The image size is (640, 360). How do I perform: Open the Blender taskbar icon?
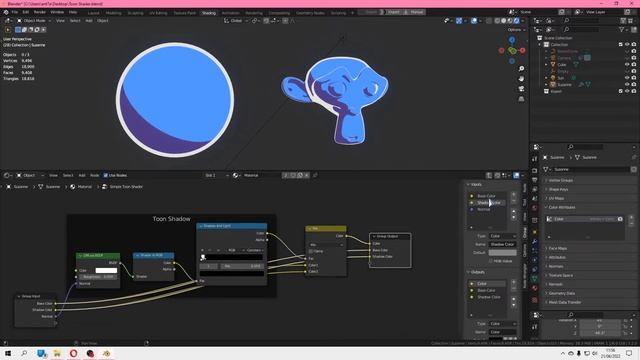pos(107,353)
